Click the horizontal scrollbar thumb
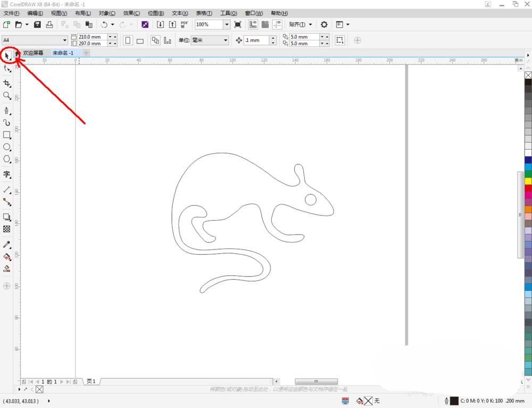Viewport: 532px width, 408px height. (x=316, y=381)
